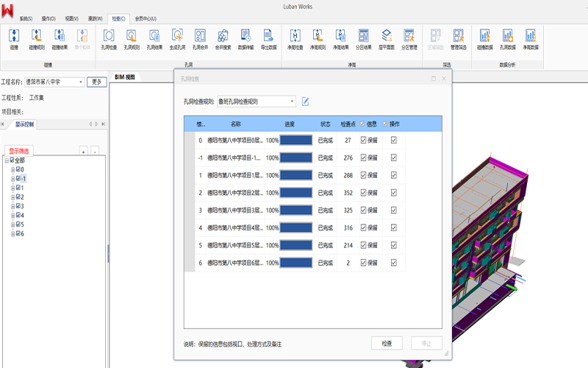
Task: Open the 净高规则 clear height rules
Action: (x=318, y=40)
